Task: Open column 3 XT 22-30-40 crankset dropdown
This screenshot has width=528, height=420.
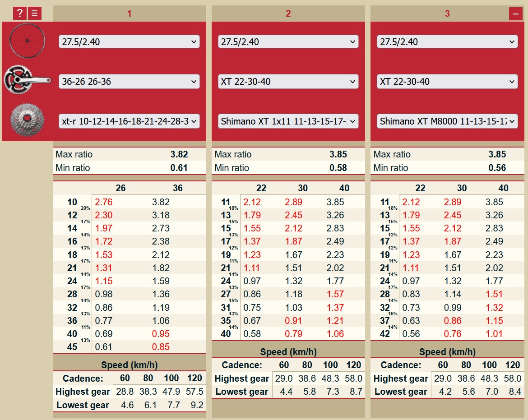Action: [x=447, y=82]
